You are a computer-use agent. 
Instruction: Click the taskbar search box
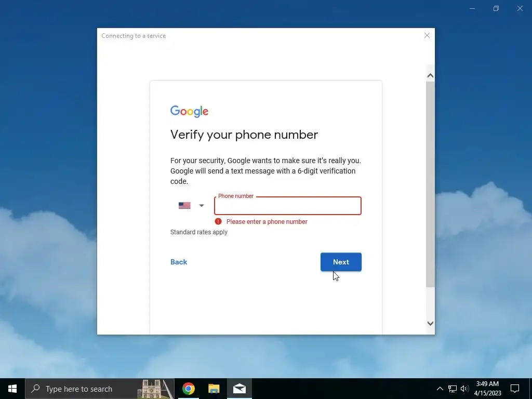pos(100,389)
